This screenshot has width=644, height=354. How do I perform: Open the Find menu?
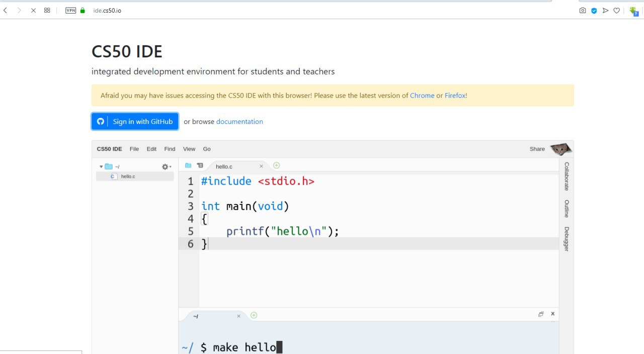point(170,149)
